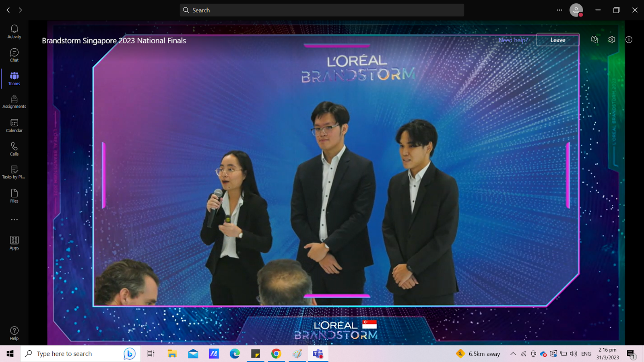Restore down the Teams window
Screen dimensions: 644x362
pos(616,10)
